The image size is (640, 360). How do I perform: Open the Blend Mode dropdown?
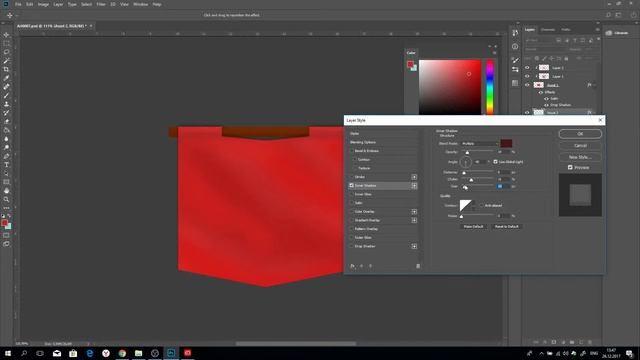pyautogui.click(x=480, y=144)
